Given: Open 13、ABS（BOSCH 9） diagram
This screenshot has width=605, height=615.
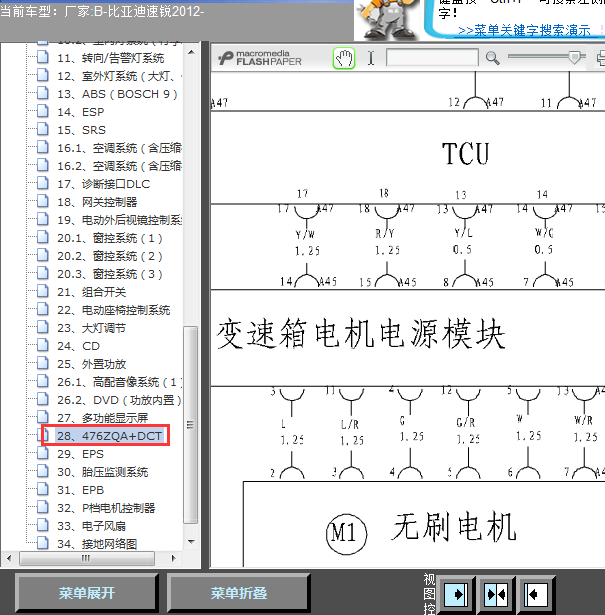Looking at the screenshot, I should 117,94.
